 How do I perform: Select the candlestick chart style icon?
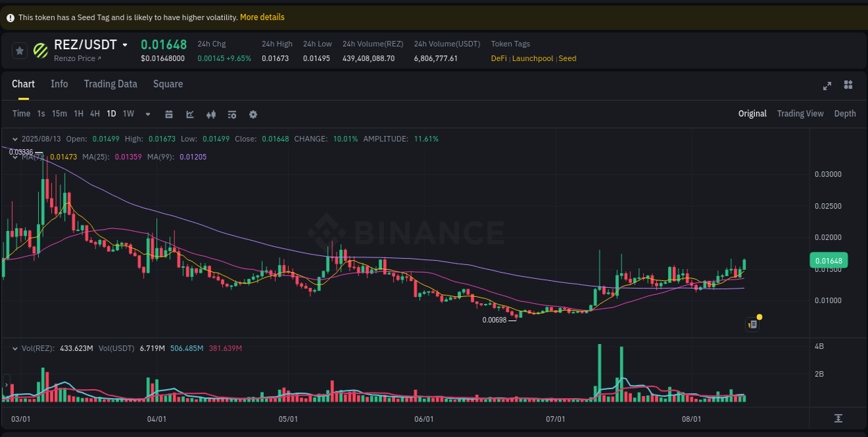pyautogui.click(x=211, y=114)
